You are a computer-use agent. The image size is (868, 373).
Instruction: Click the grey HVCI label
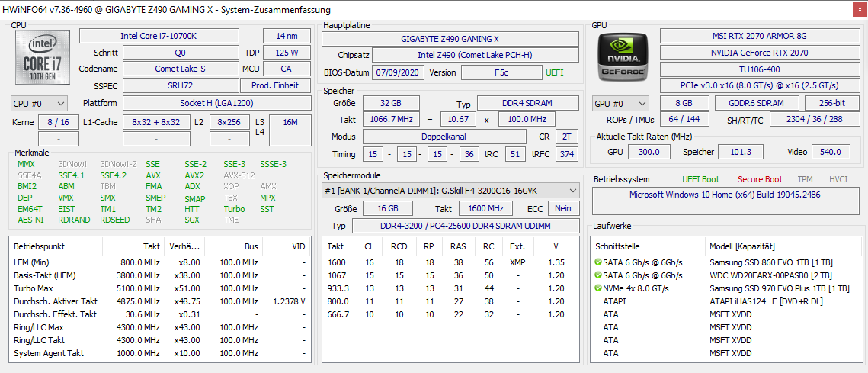(x=838, y=179)
